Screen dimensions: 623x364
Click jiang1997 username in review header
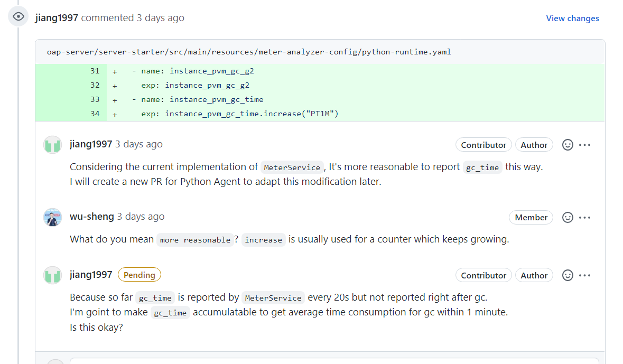pyautogui.click(x=57, y=18)
